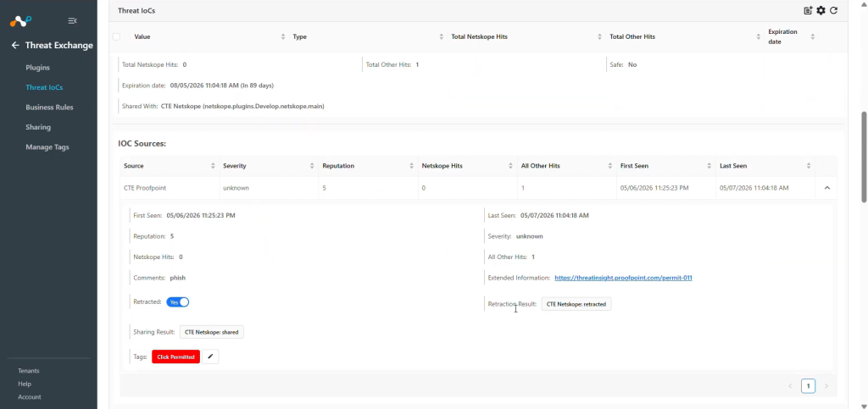Check the select-all checkbox in Value header
This screenshot has height=409, width=868.
116,37
